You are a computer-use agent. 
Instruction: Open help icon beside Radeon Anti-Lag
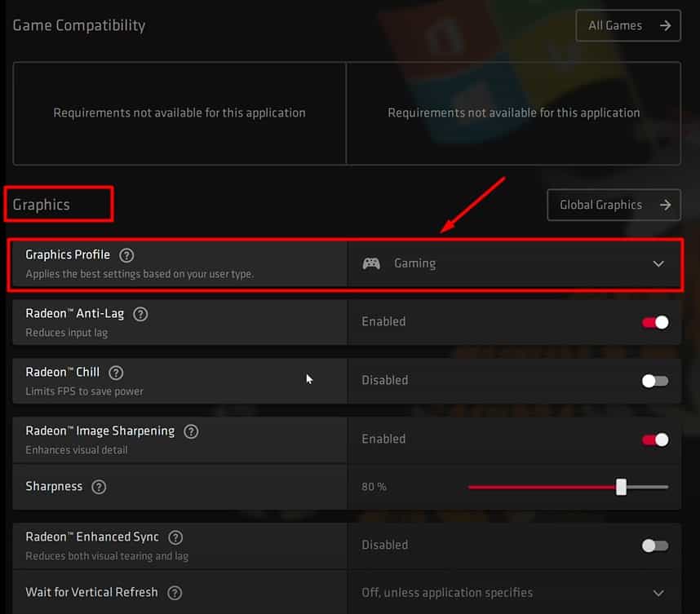(140, 314)
